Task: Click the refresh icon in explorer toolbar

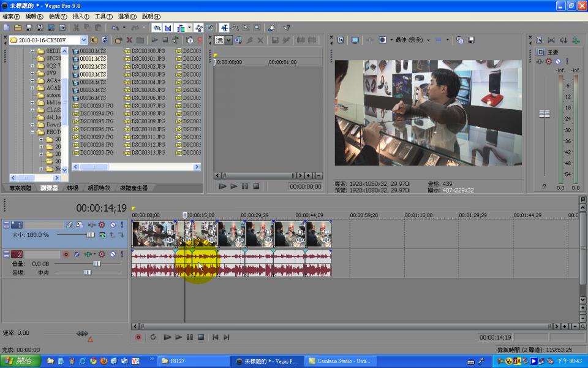Action: tap(104, 40)
